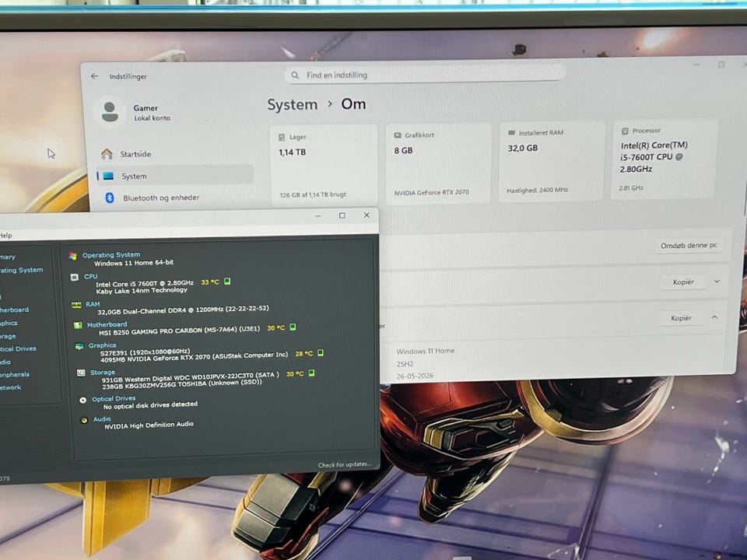This screenshot has height=560, width=747.
Task: Open the Audio heading link in Speccy
Action: 102,419
